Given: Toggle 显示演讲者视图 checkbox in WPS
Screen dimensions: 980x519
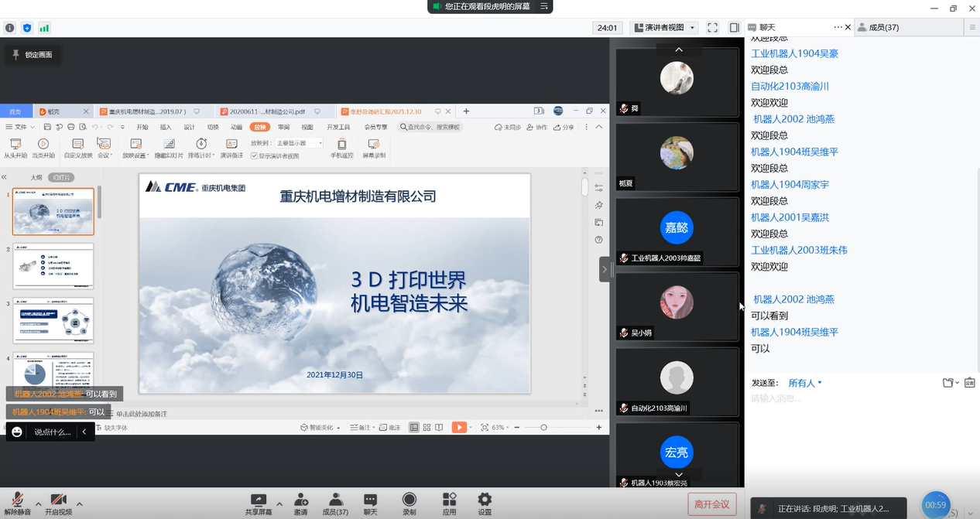Looking at the screenshot, I should pyautogui.click(x=254, y=155).
